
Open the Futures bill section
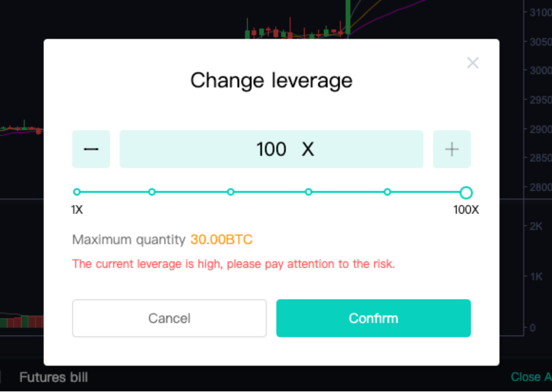tap(53, 377)
